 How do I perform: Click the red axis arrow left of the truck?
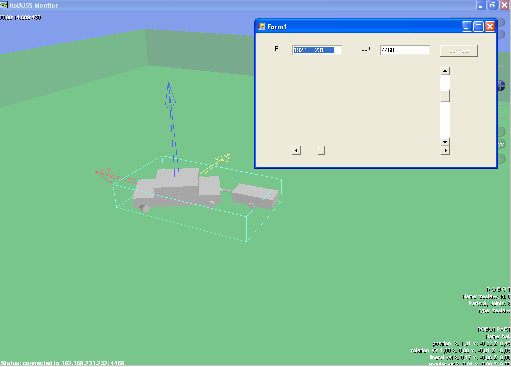(x=115, y=176)
